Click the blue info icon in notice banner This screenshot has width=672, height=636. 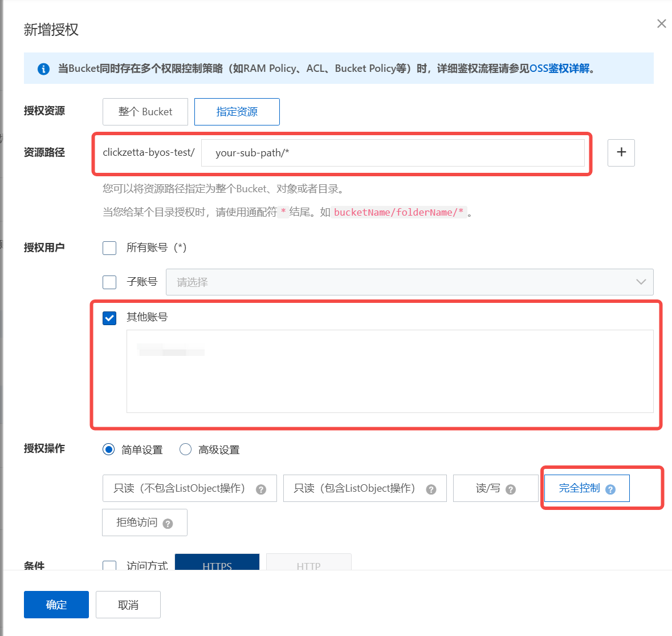[43, 69]
